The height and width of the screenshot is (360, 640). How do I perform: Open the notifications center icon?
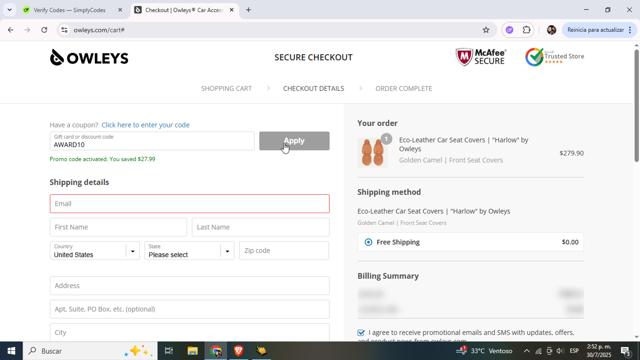(625, 351)
